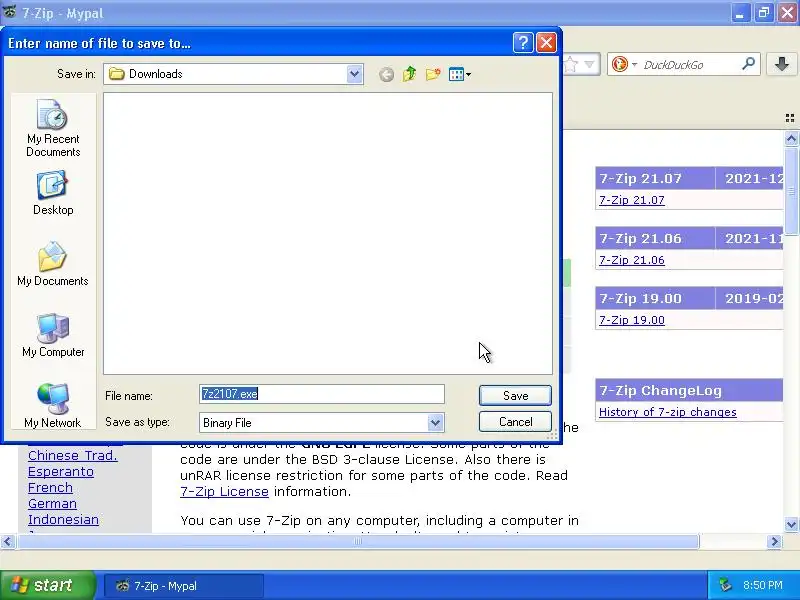
Task: Open the DuckDuckGo search engine selector
Action: click(x=624, y=64)
